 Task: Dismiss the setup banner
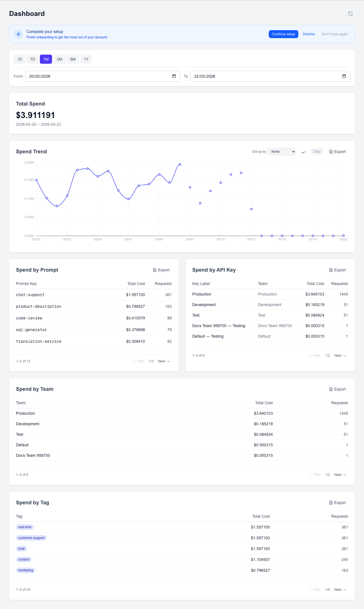pos(309,34)
